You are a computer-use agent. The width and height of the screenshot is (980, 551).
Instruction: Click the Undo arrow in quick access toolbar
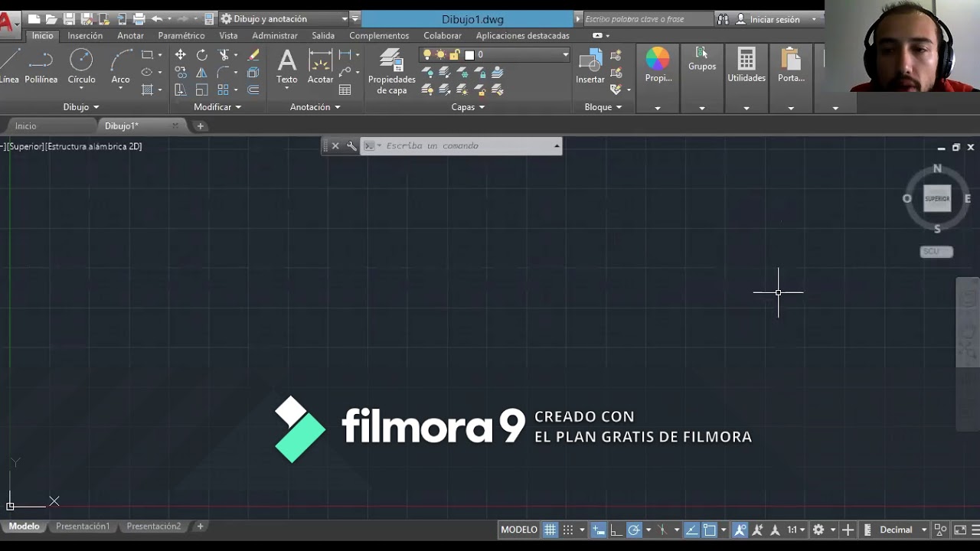coord(157,19)
